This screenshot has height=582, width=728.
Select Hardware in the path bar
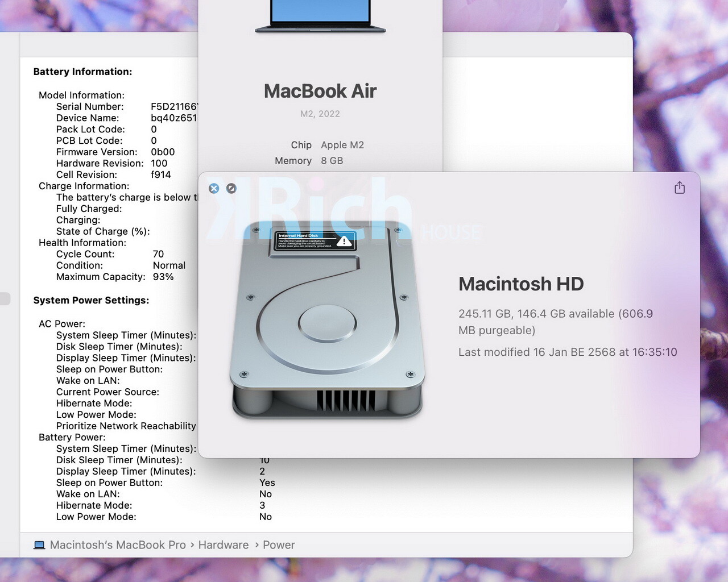coord(224,545)
